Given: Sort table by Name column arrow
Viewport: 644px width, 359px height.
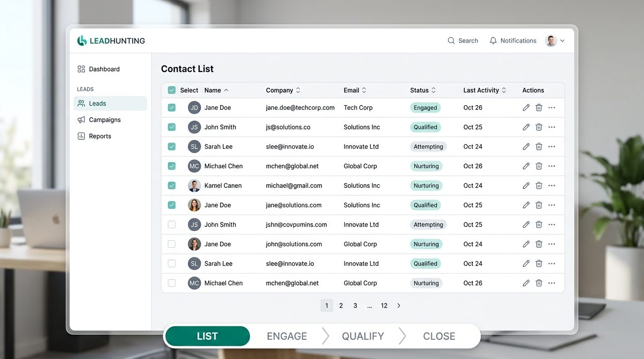Looking at the screenshot, I should point(227,90).
